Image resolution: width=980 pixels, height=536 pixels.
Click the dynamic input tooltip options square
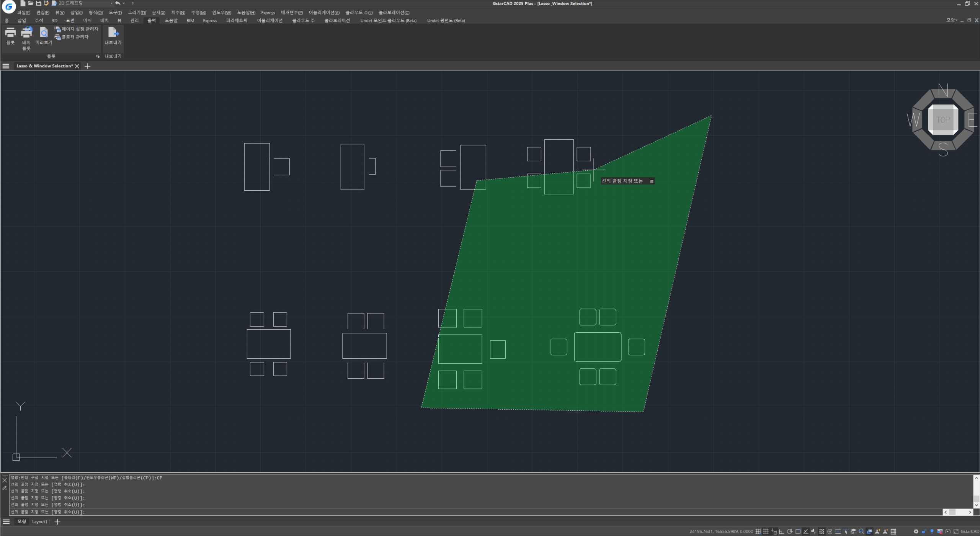coord(652,181)
